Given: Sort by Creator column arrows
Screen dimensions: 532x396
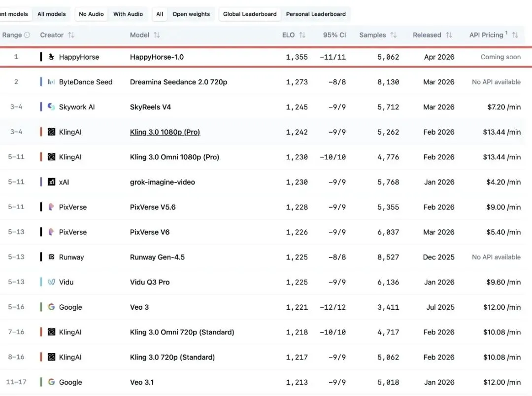Looking at the screenshot, I should click(71, 35).
